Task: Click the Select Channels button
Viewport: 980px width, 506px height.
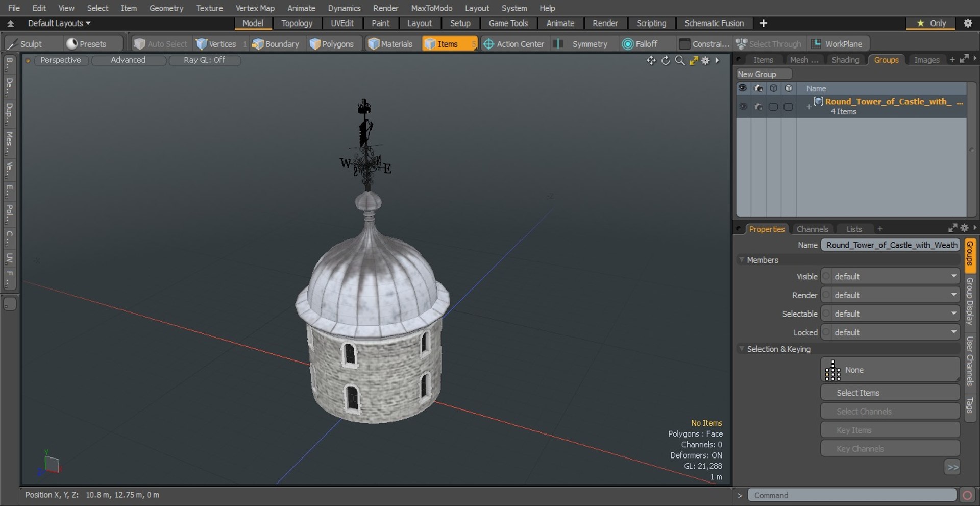Action: point(890,412)
